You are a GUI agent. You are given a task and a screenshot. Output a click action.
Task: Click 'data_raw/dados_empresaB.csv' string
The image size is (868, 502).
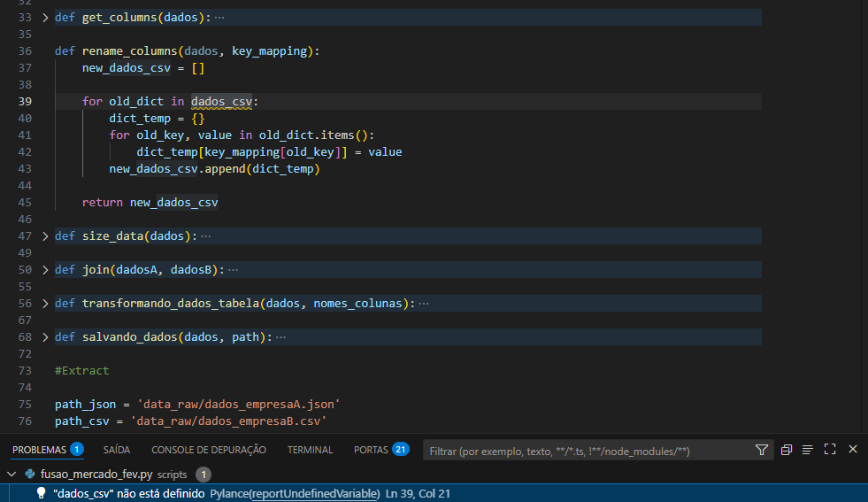coord(228,421)
